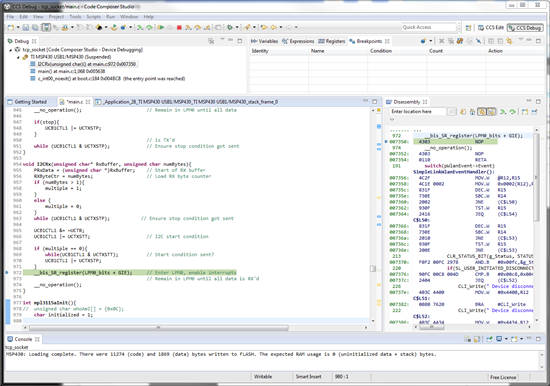
Task: Toggle Link with Active Debug Context in Disassembly
Action: click(x=482, y=112)
